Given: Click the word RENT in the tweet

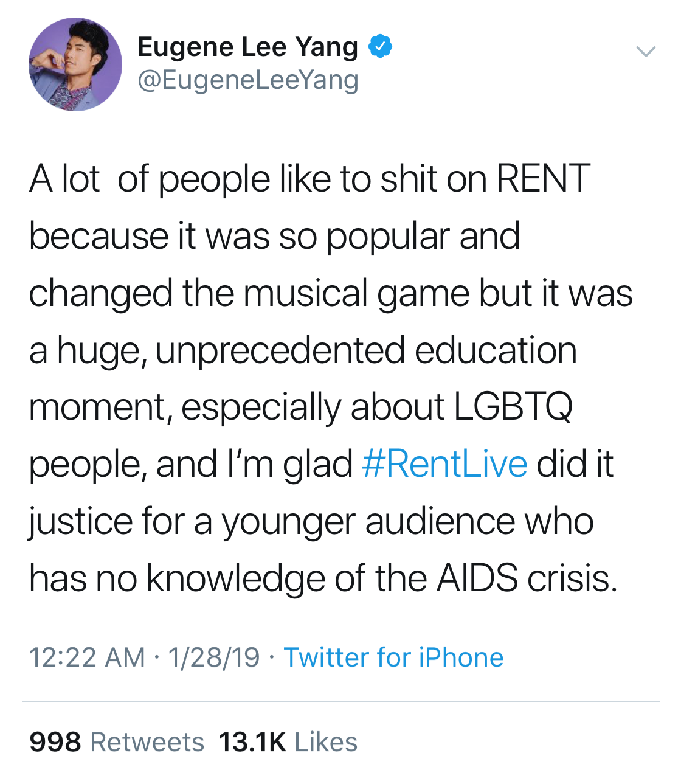Looking at the screenshot, I should click(x=543, y=179).
